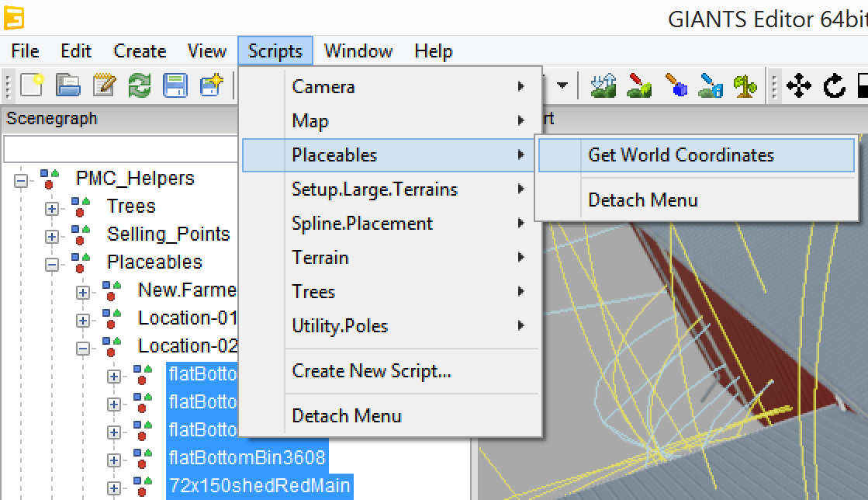Open the Map submenu in Scripts

pos(391,121)
